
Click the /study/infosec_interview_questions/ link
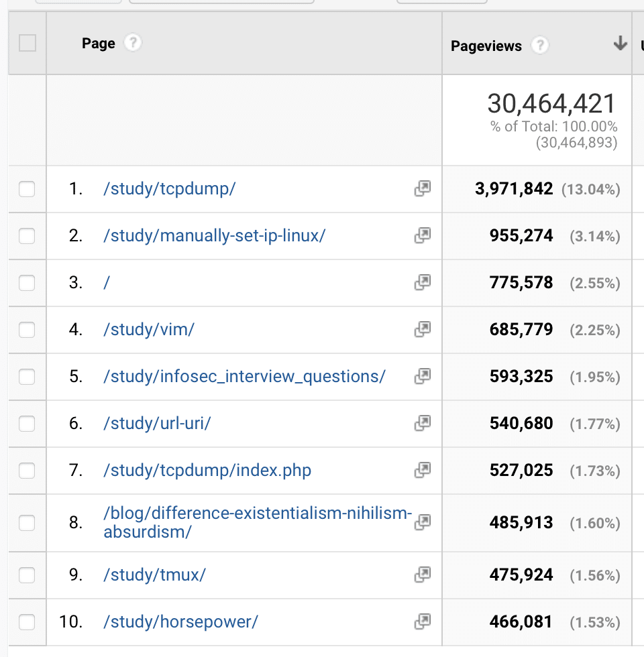pos(244,376)
